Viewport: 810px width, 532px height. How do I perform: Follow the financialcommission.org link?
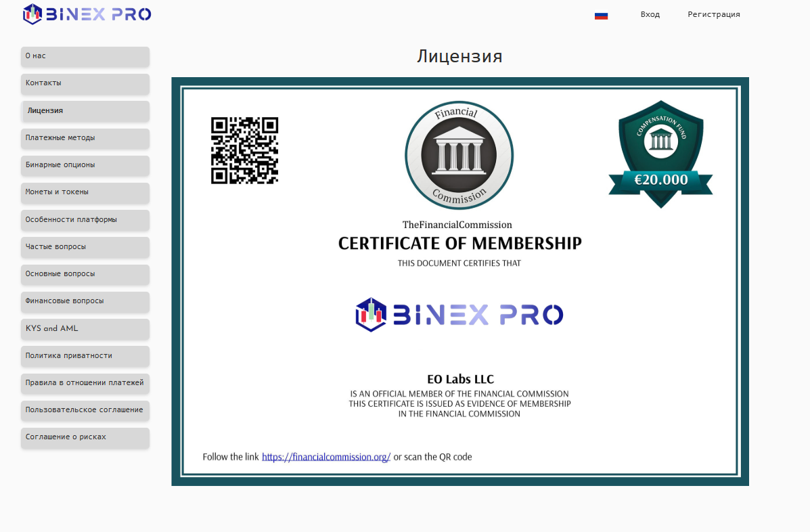326,457
